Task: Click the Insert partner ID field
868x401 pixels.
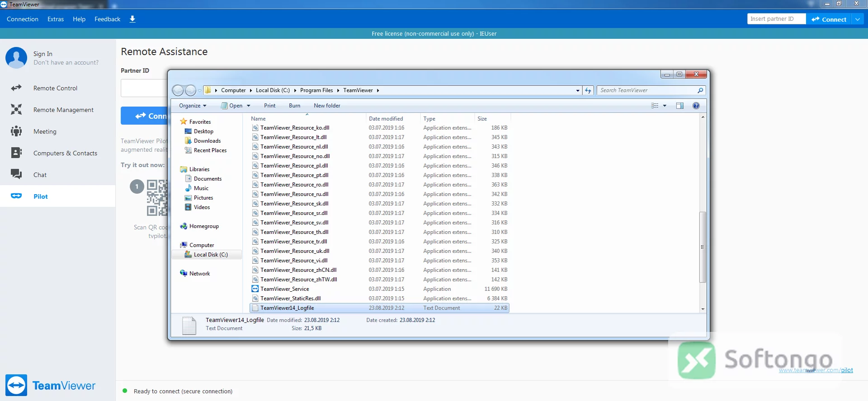Action: tap(776, 19)
